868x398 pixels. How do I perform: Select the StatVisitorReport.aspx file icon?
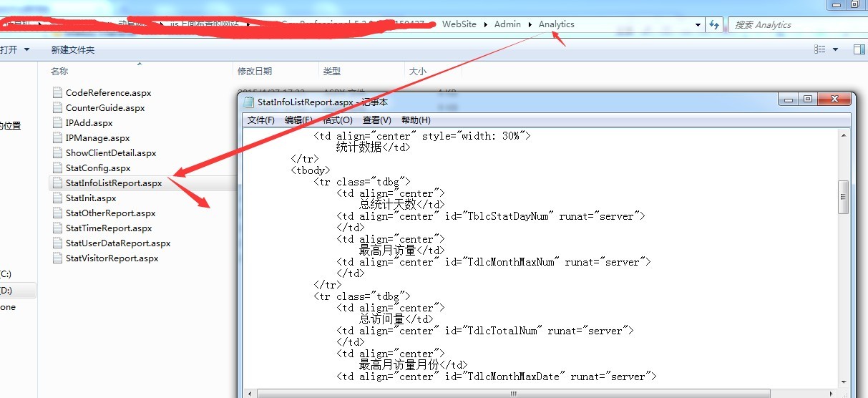pos(58,258)
